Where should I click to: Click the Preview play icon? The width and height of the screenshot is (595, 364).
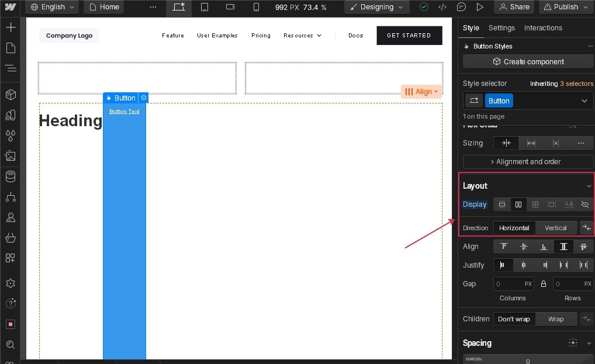point(480,7)
